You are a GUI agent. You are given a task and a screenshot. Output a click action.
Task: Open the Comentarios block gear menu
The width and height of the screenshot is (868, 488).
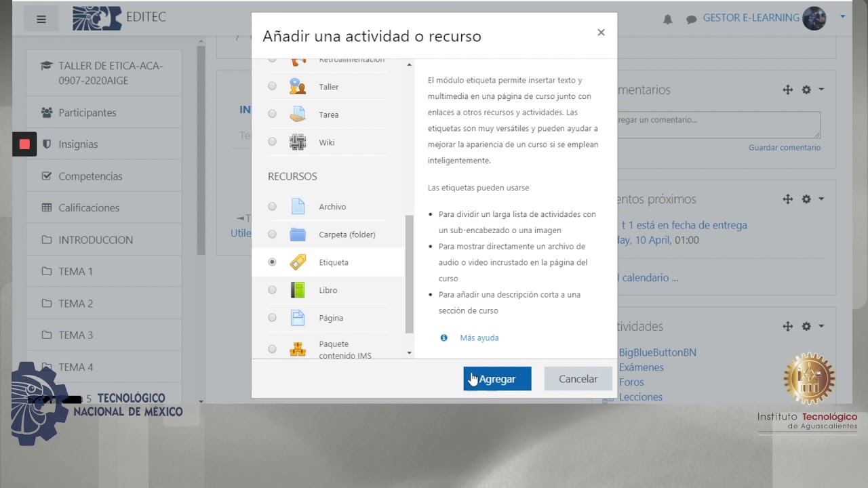(x=812, y=89)
